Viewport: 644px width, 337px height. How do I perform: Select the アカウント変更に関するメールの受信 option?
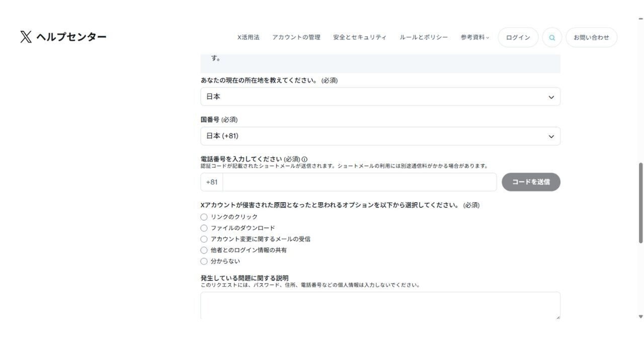click(204, 239)
